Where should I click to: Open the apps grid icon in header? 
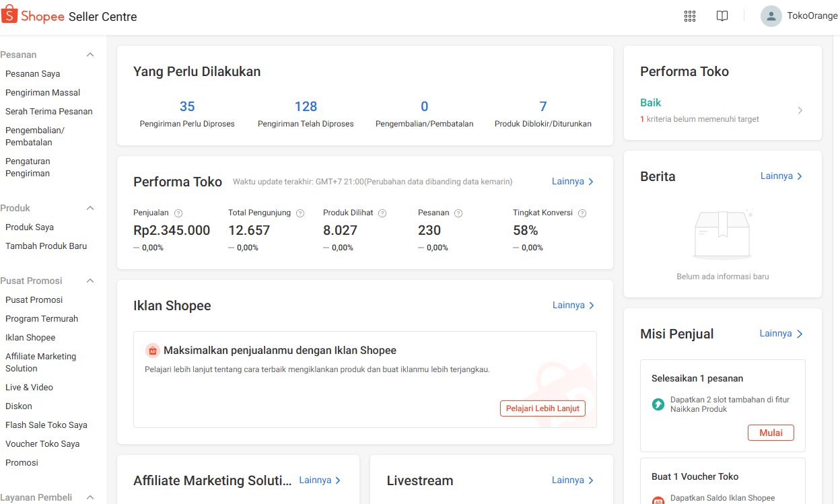pyautogui.click(x=690, y=16)
